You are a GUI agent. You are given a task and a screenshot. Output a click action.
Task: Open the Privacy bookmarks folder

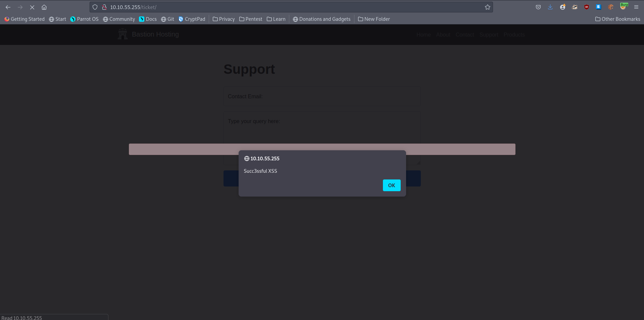(x=224, y=19)
